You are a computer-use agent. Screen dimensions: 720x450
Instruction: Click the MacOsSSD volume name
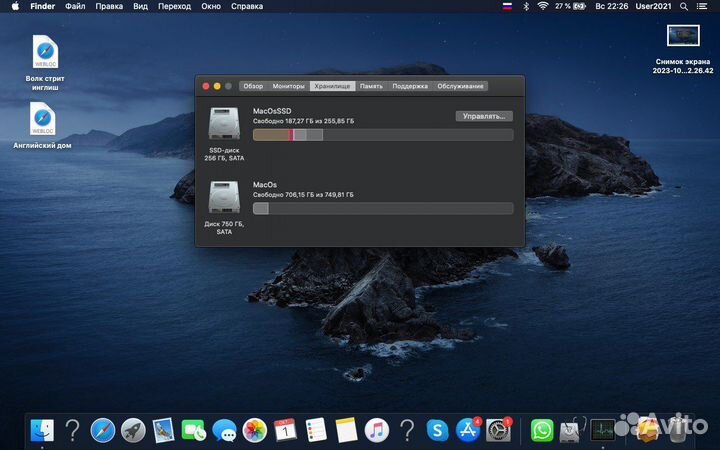point(272,111)
